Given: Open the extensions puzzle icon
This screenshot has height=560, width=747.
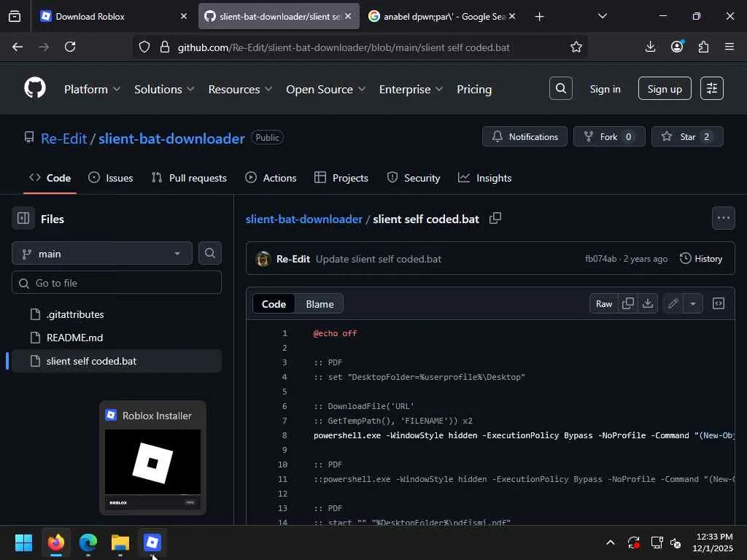Looking at the screenshot, I should point(703,47).
